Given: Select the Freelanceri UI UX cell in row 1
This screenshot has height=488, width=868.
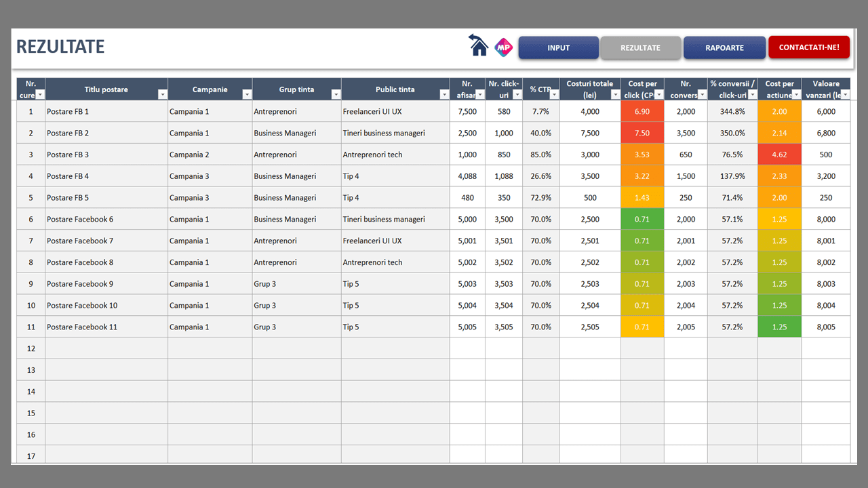Looking at the screenshot, I should (395, 111).
